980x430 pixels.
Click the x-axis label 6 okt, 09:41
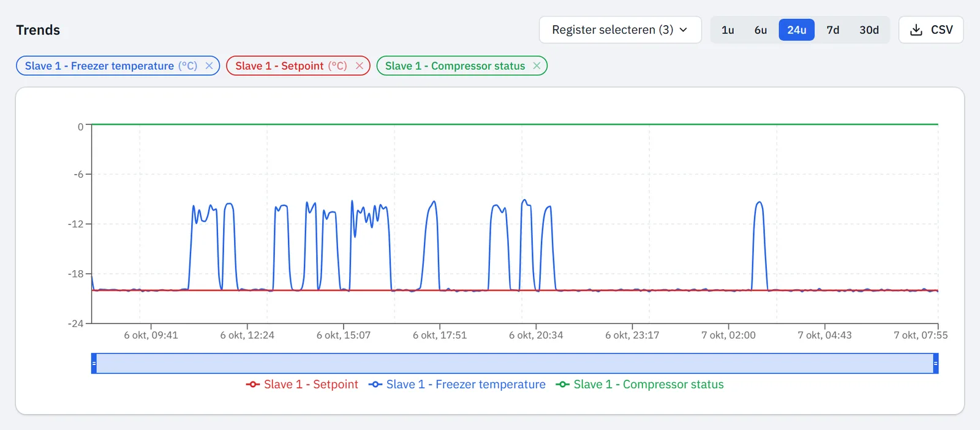[151, 335]
